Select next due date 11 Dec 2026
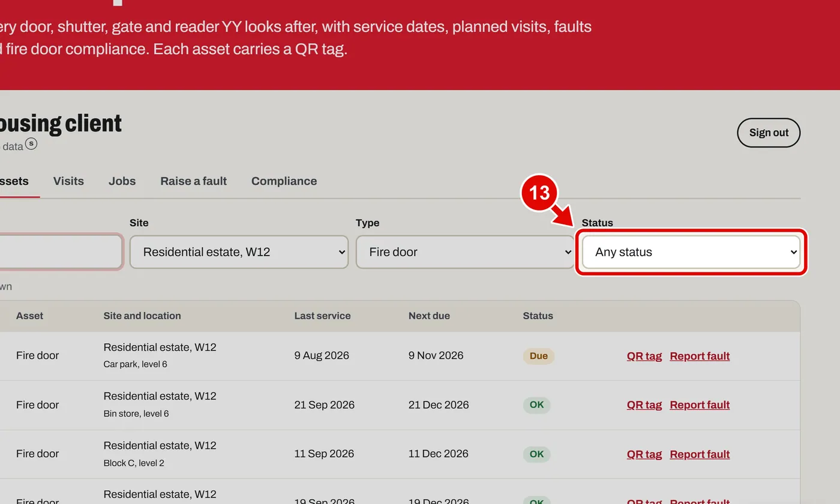The height and width of the screenshot is (504, 840). [x=439, y=454]
